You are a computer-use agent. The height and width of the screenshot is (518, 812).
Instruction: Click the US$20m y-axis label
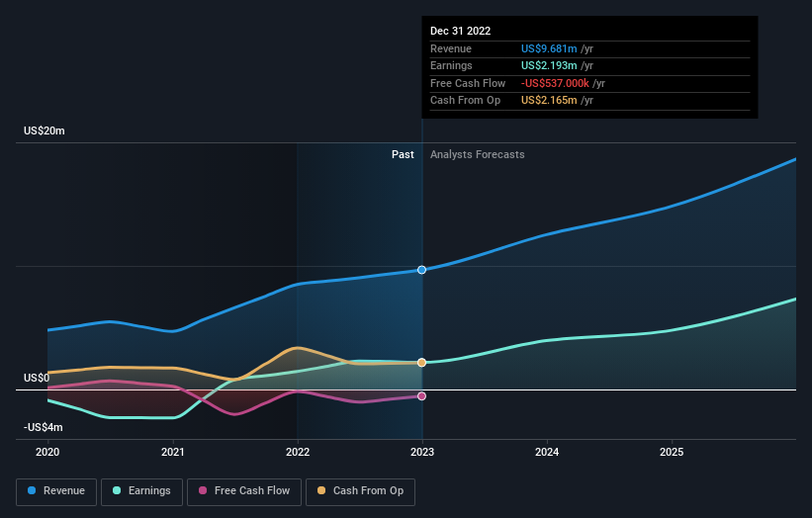click(x=45, y=130)
